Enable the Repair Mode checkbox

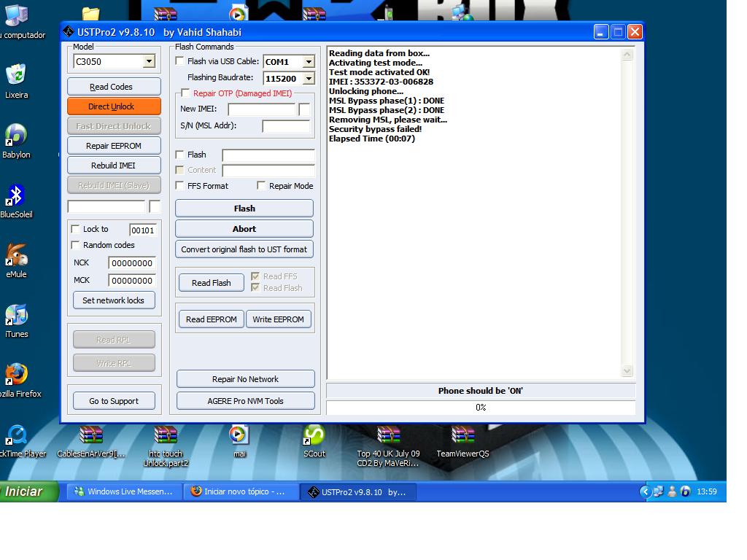pos(261,185)
